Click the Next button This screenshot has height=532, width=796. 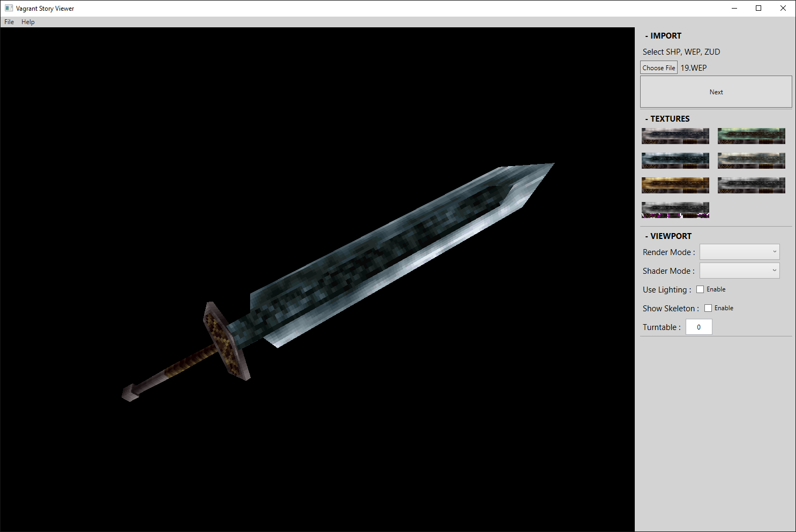click(716, 92)
